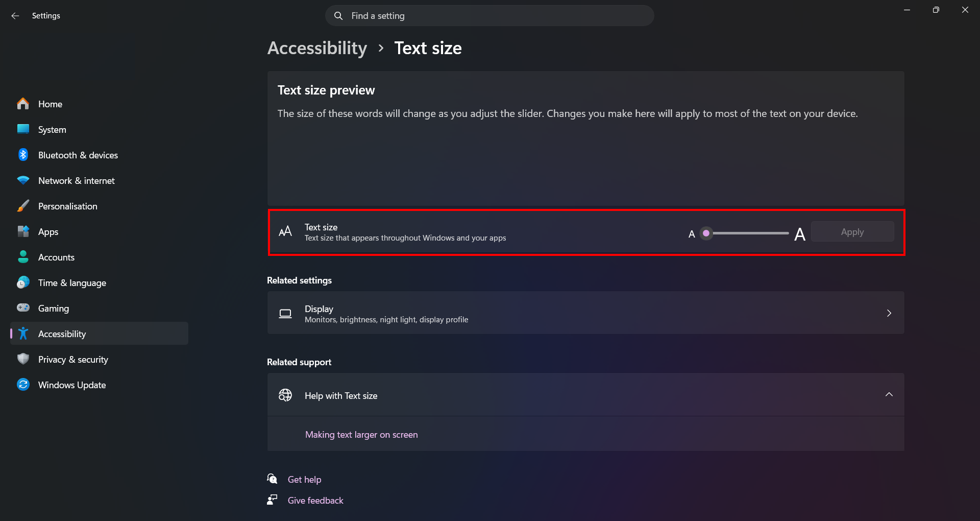Click the text size slider thumb
Viewport: 980px width, 521px height.
click(706, 233)
